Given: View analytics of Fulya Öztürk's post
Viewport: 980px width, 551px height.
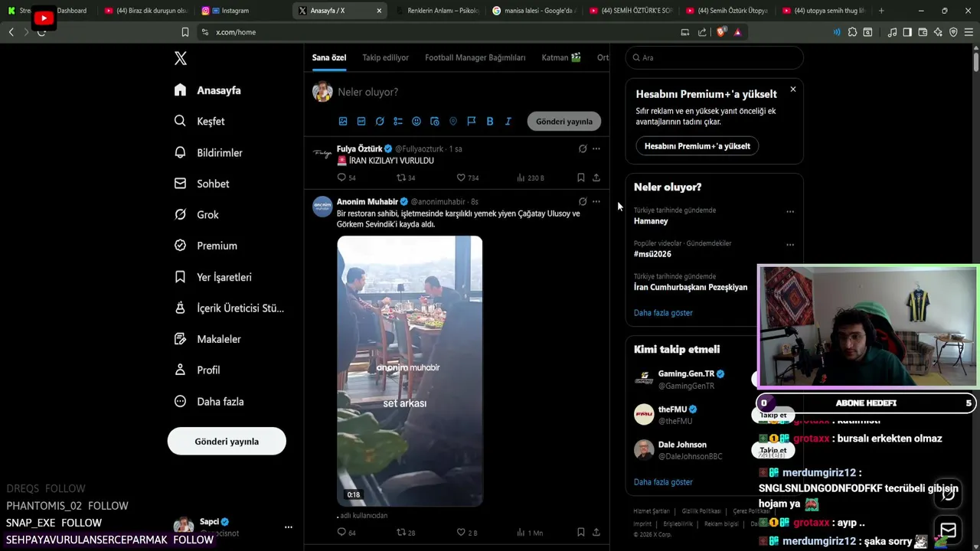Looking at the screenshot, I should click(x=521, y=178).
